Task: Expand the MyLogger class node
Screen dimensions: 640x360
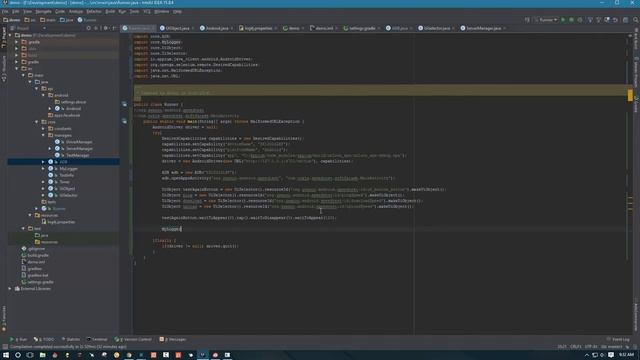Action: tap(43, 169)
